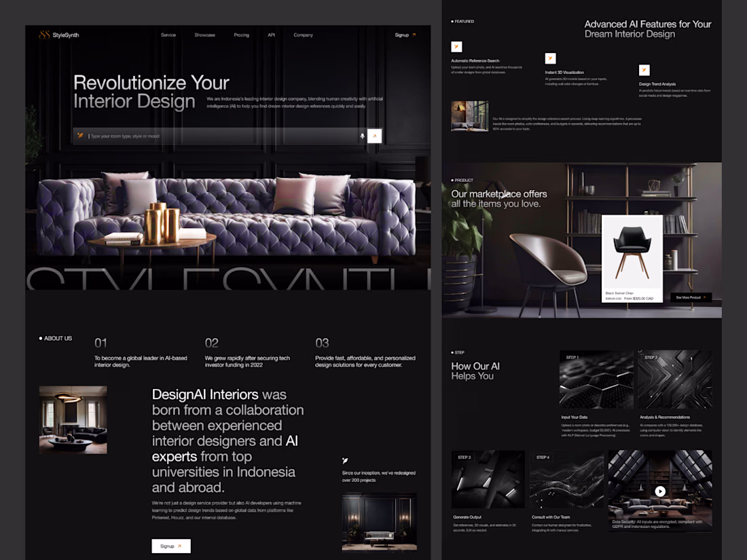Play the video with the play button

coord(660,491)
